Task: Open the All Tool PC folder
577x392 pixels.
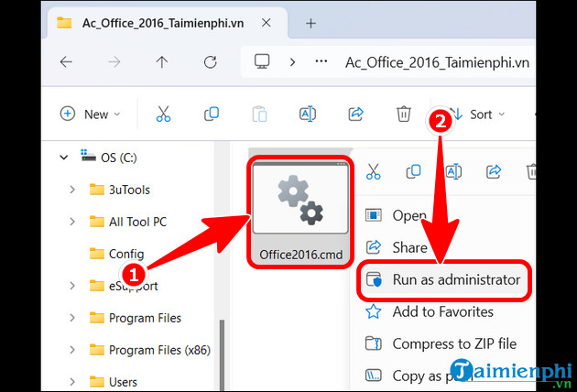Action: pos(128,222)
